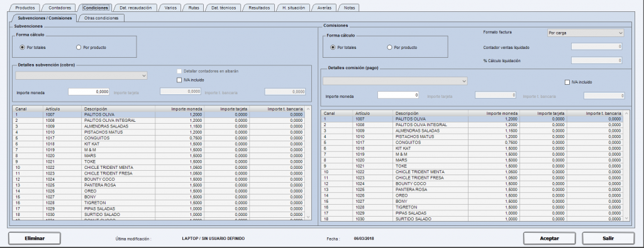Expand the Formato factura dropdown
This screenshot has width=644, height=248.
coord(586,33)
